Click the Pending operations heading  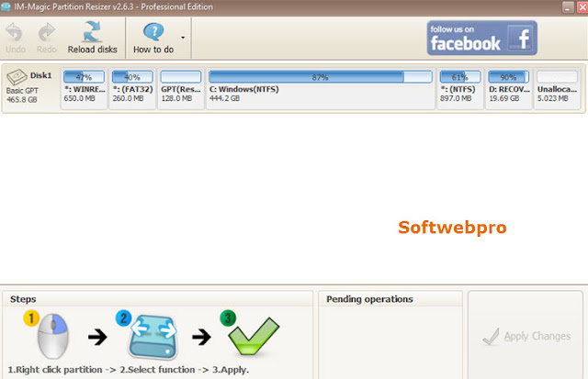tap(369, 299)
